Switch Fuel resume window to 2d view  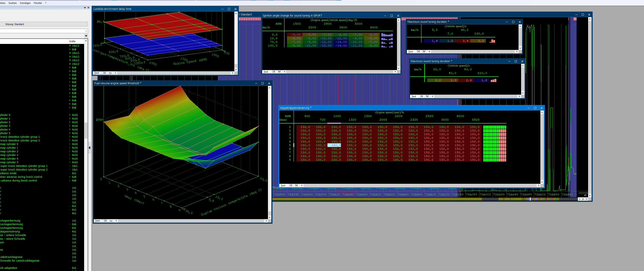pos(105,221)
